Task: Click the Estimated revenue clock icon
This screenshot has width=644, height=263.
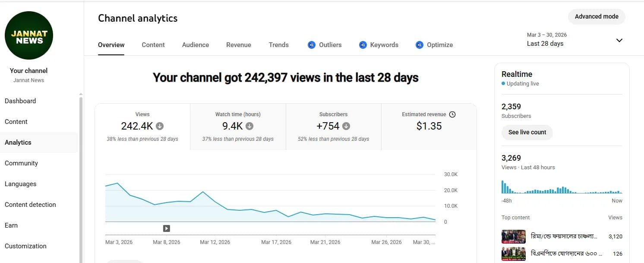Action: click(x=452, y=114)
